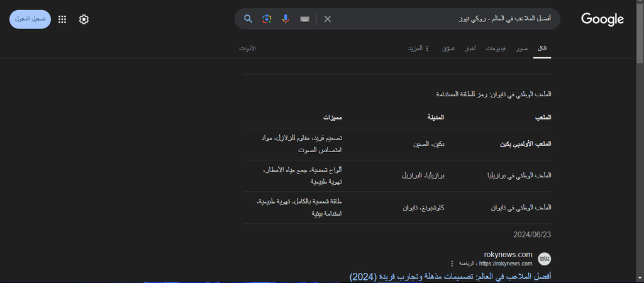Switch to the صور (Images) tab
The height and width of the screenshot is (283, 644).
pos(521,48)
